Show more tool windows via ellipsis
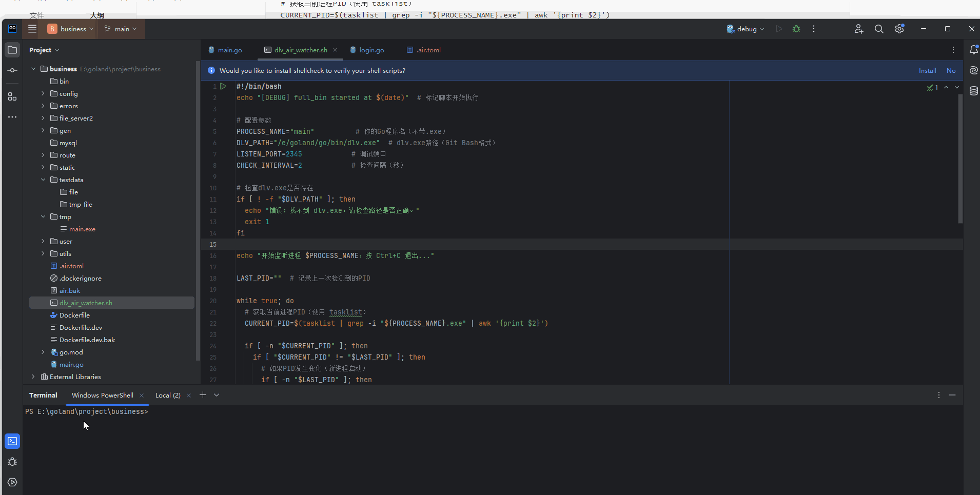The image size is (980, 495). [x=12, y=117]
